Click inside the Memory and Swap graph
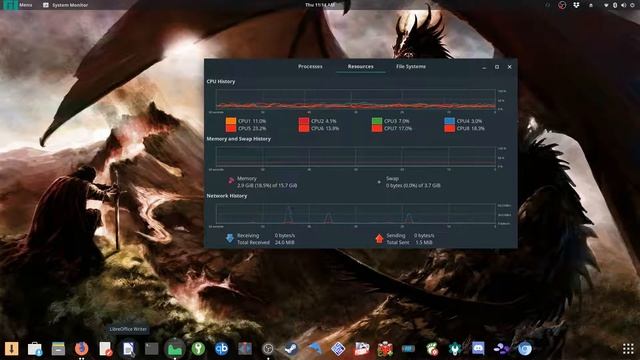The height and width of the screenshot is (360, 640). click(356, 157)
